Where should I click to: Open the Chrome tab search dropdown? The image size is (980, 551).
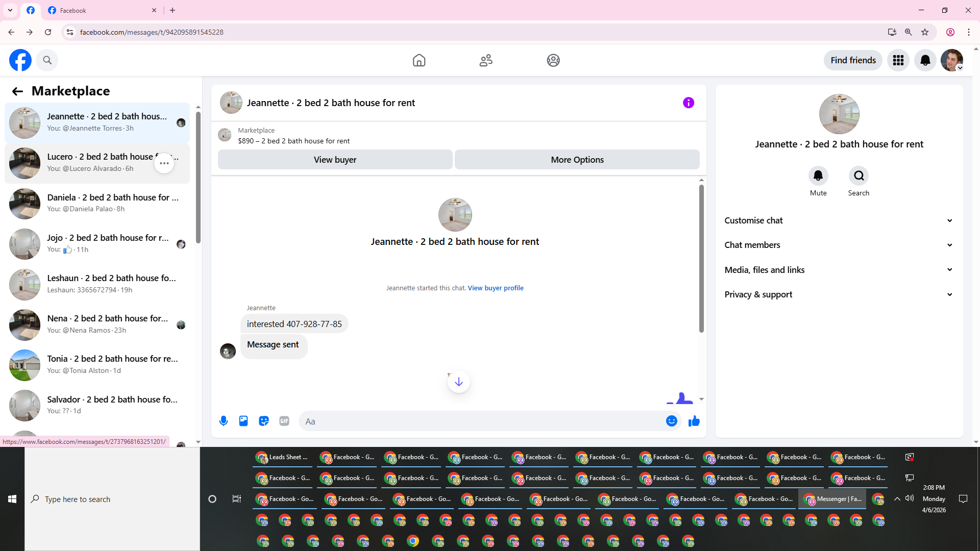coord(10,10)
